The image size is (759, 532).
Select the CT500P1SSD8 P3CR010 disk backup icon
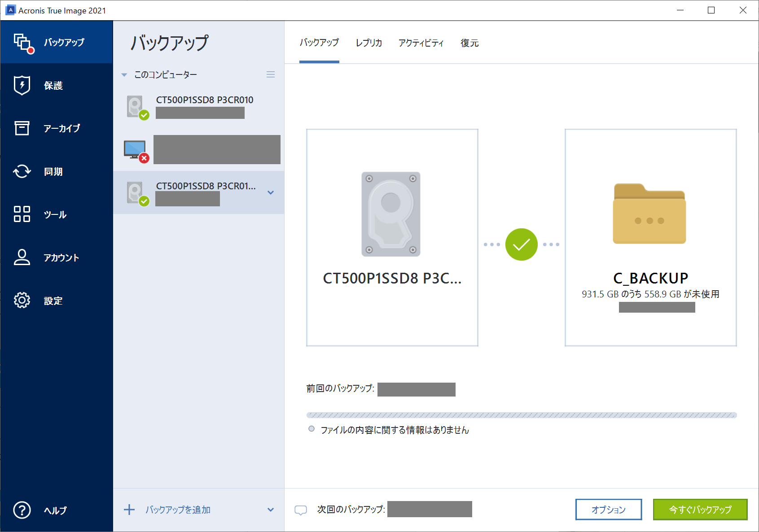pyautogui.click(x=137, y=108)
